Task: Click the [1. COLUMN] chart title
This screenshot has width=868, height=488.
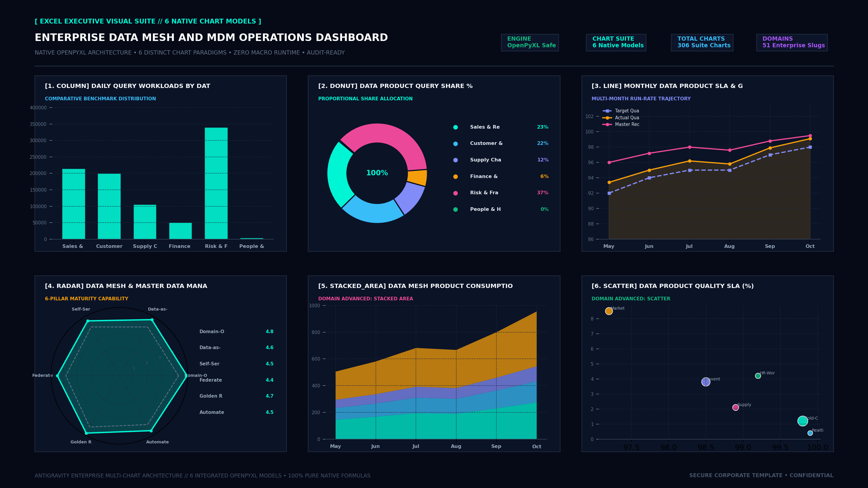Action: (x=127, y=86)
